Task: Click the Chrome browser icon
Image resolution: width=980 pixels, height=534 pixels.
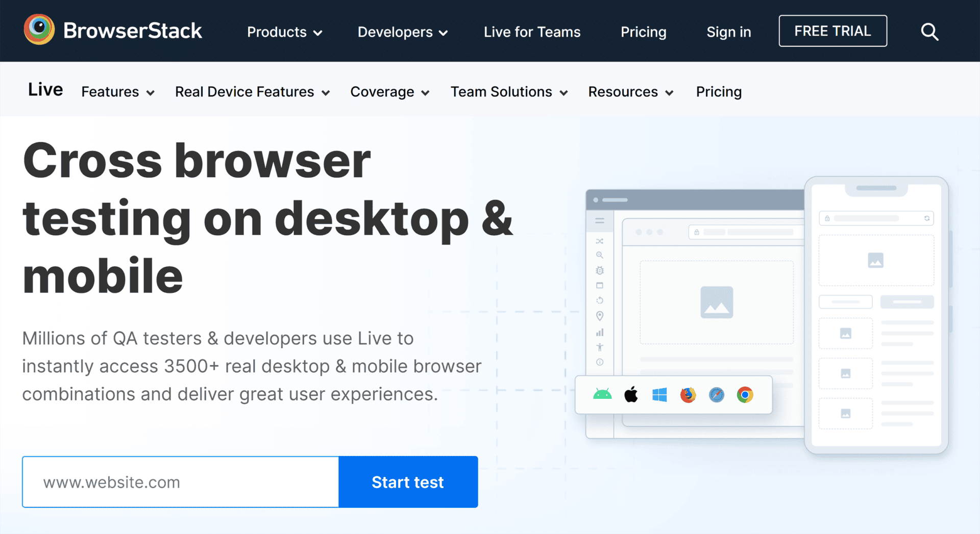Action: pyautogui.click(x=745, y=395)
